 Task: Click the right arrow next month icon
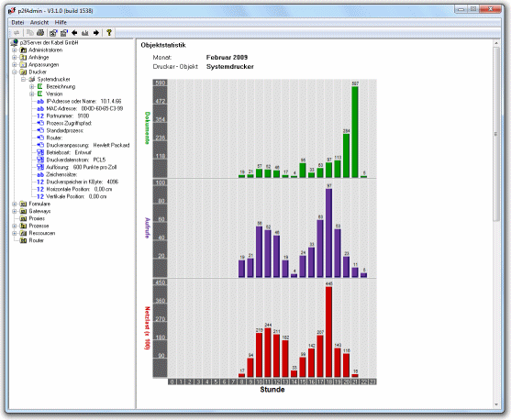[96, 33]
